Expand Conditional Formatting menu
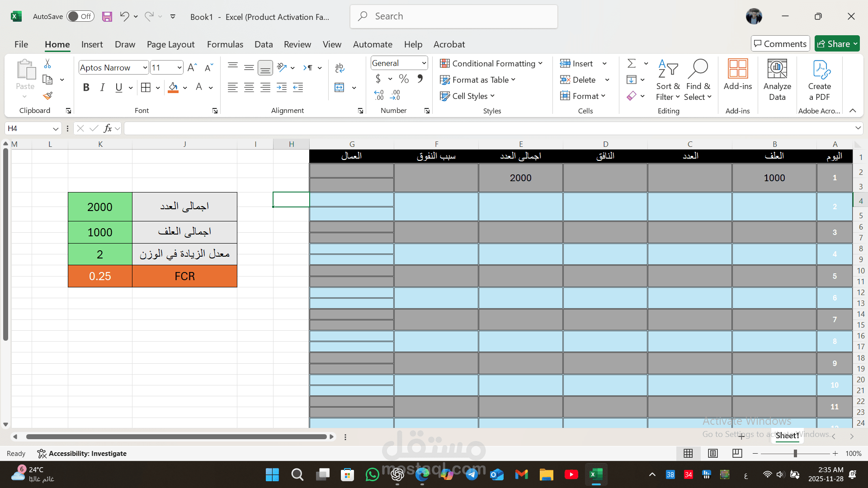 click(491, 63)
